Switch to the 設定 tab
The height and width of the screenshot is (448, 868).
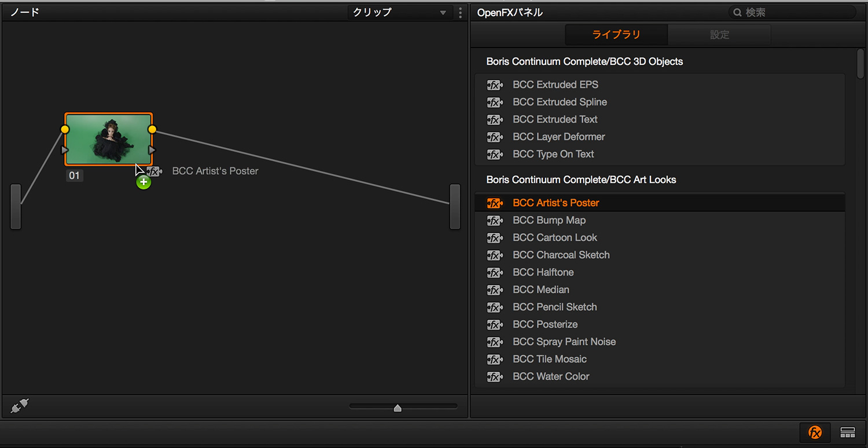pyautogui.click(x=719, y=35)
